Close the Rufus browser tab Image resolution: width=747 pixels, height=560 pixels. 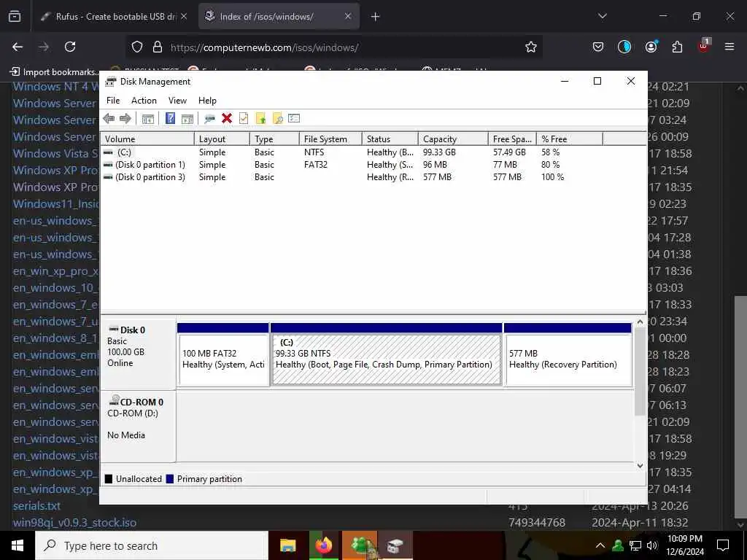184,16
